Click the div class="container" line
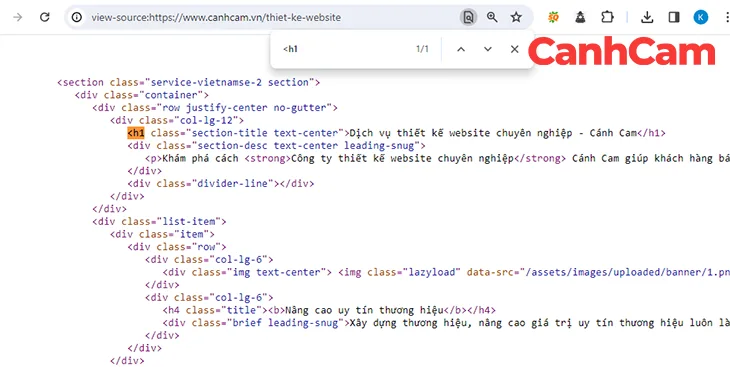 [142, 95]
